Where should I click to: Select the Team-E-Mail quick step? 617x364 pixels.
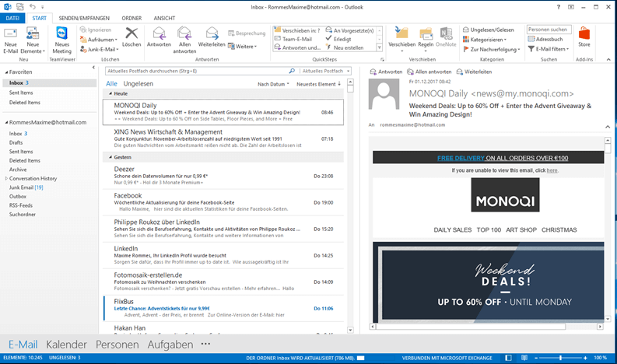click(x=293, y=39)
